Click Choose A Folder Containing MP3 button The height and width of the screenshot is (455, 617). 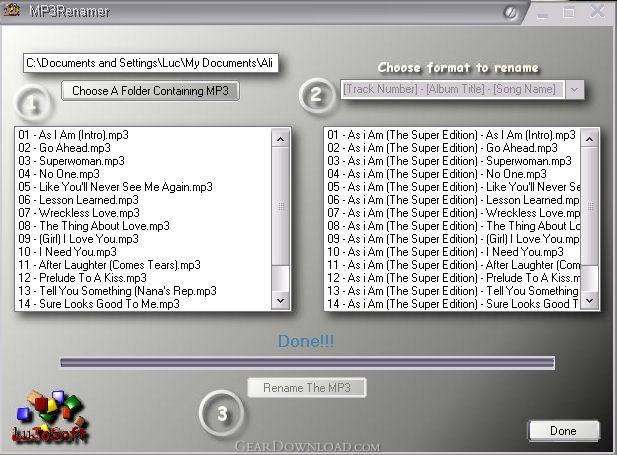click(x=150, y=91)
